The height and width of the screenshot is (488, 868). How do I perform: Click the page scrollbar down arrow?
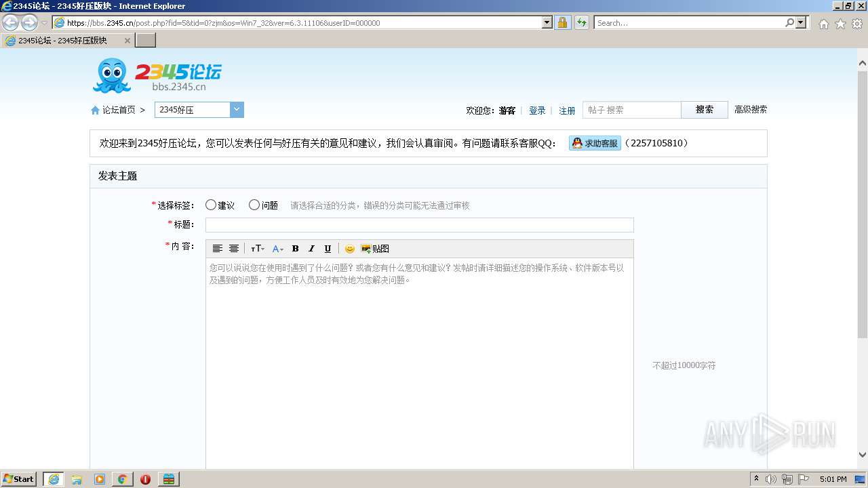point(863,455)
